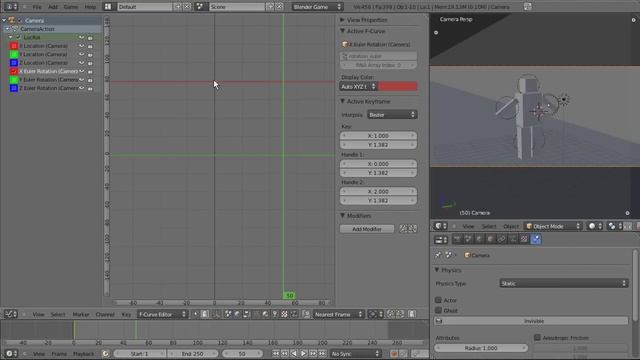
Task: Open the Object Mode dropdown
Action: [x=553, y=226]
